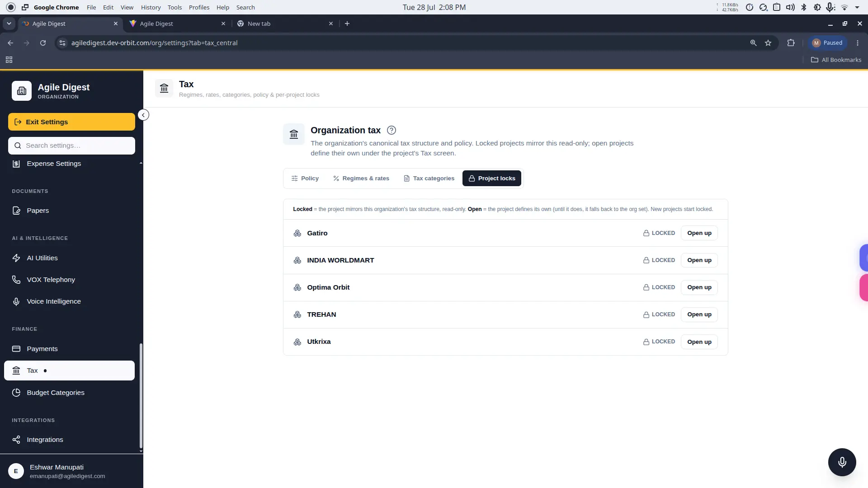Open Chrome extensions puzzle icon
The width and height of the screenshot is (868, 488).
pos(791,43)
